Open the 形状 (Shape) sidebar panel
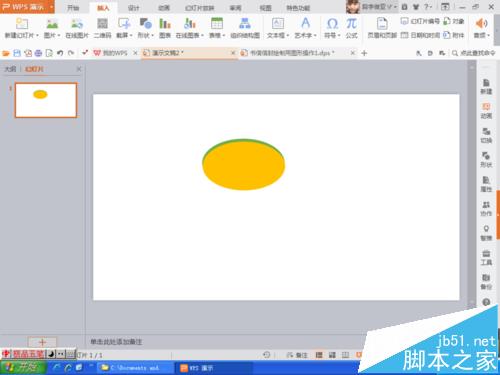Screen dimensions: 500x375 (x=486, y=160)
